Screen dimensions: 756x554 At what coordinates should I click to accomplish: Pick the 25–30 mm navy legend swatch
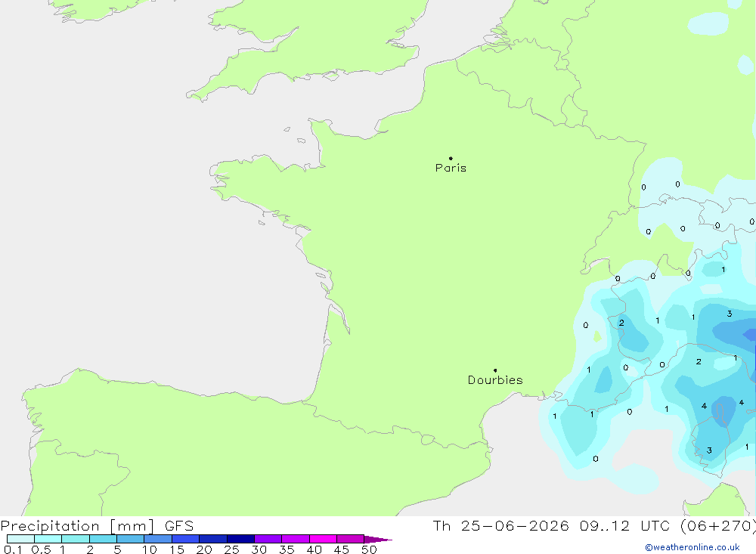[240, 539]
